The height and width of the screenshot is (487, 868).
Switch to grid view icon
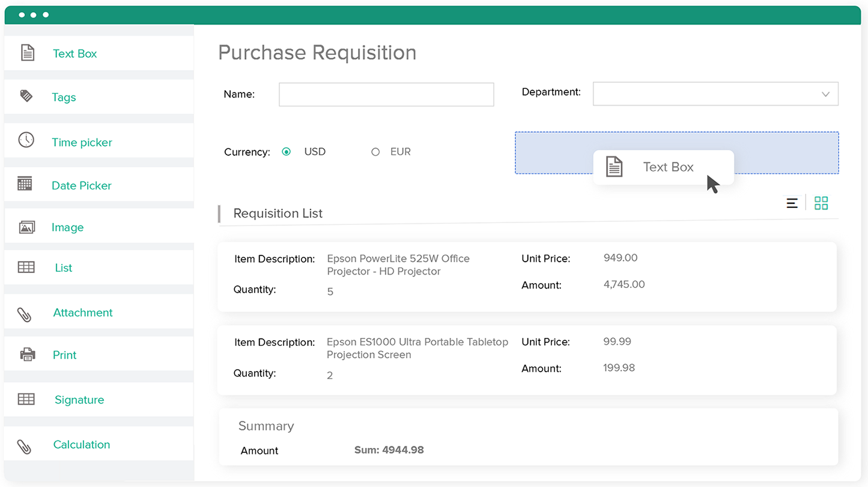click(821, 203)
